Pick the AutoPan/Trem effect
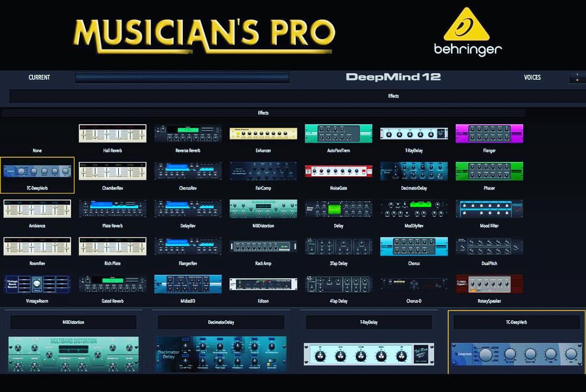 (339, 133)
